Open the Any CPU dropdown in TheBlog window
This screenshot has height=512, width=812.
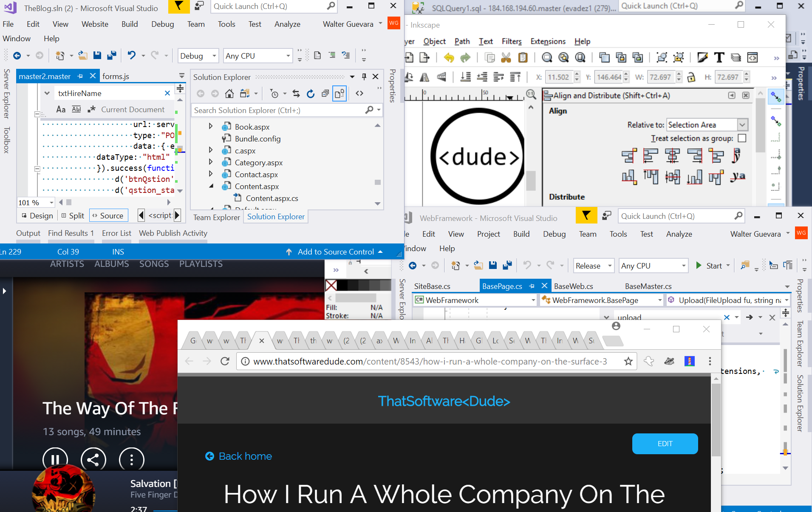[x=257, y=56]
